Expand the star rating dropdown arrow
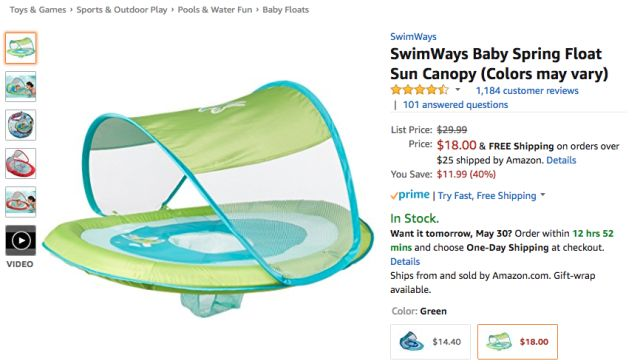Screen dimensions: 640x364 (x=458, y=90)
